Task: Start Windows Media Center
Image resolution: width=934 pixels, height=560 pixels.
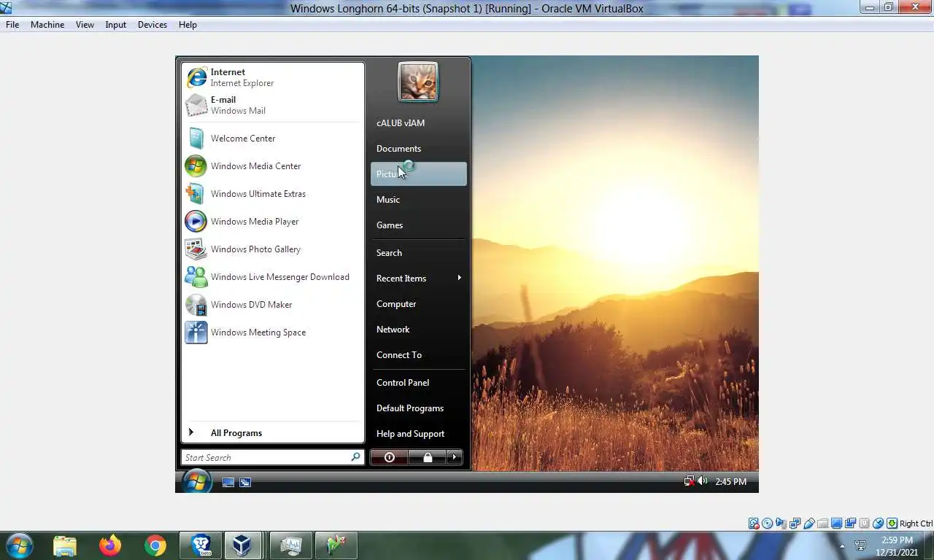Action: coord(272,166)
